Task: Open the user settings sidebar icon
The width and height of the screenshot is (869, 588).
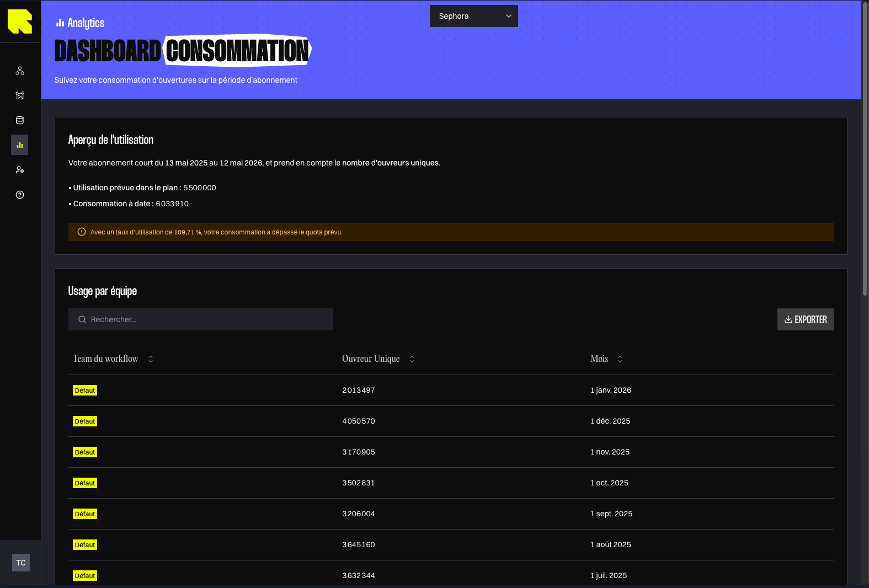Action: click(x=20, y=170)
